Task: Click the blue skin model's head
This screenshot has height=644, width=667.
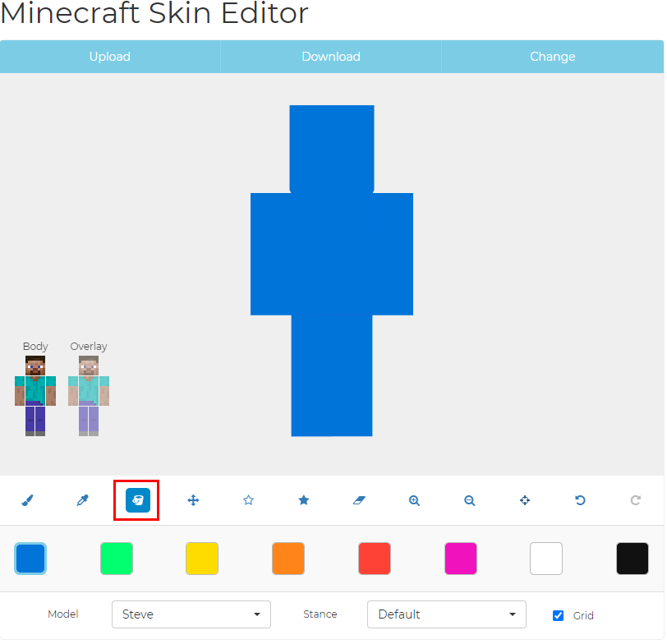Action: click(x=332, y=149)
